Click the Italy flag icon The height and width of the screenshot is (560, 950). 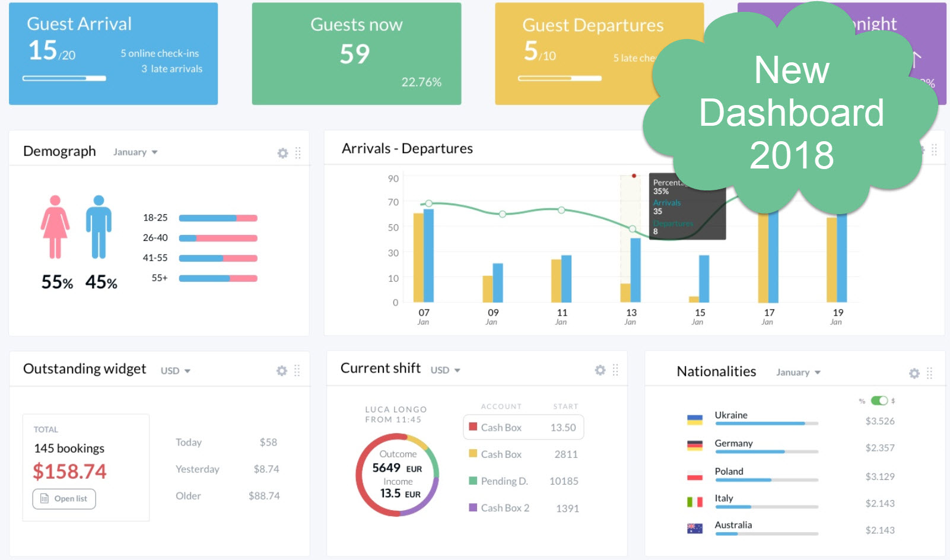695,502
